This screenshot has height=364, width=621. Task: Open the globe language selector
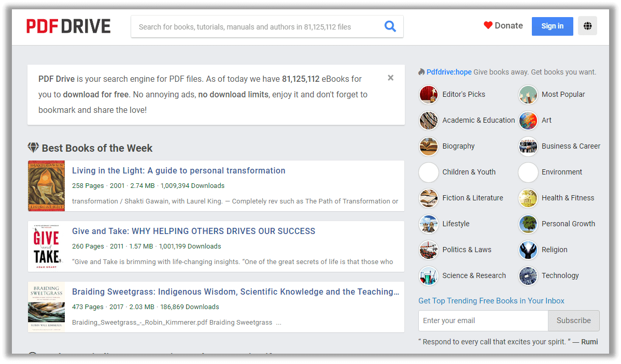pyautogui.click(x=587, y=26)
